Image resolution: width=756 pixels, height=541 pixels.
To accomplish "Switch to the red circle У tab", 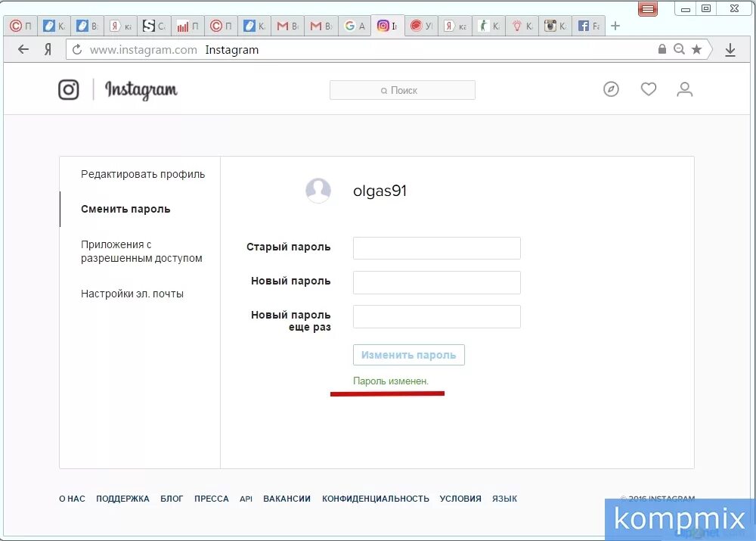I will click(421, 26).
